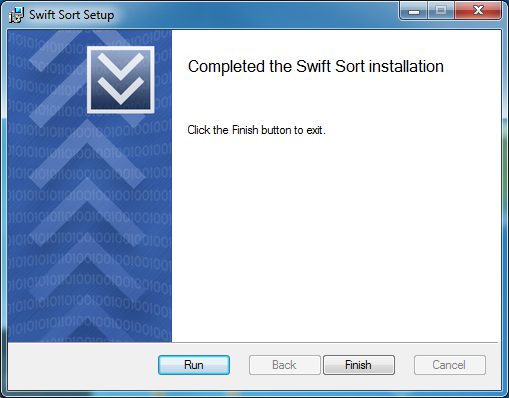This screenshot has width=509, height=398.
Task: Click the blue binary-pattern banner panel
Action: tap(90, 186)
